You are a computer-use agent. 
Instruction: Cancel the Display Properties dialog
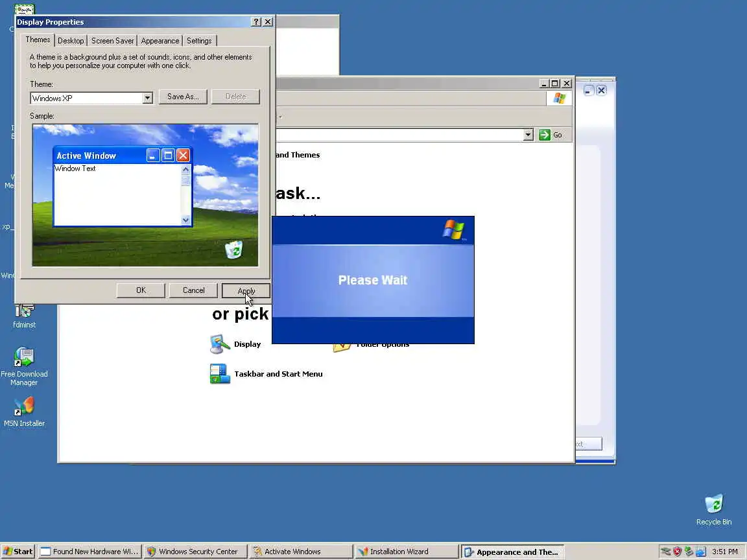(x=193, y=290)
